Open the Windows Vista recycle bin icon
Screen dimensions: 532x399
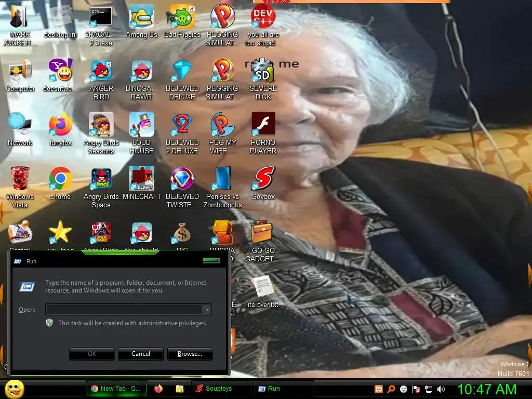pyautogui.click(x=20, y=188)
